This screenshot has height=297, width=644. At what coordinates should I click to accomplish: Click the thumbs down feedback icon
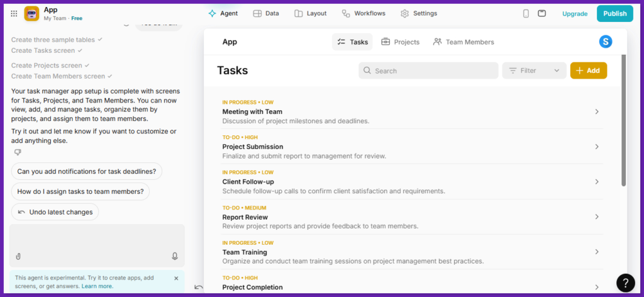click(x=18, y=152)
